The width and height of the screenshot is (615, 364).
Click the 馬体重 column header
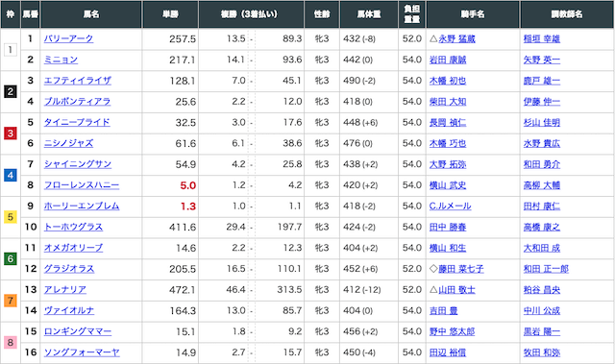point(369,14)
